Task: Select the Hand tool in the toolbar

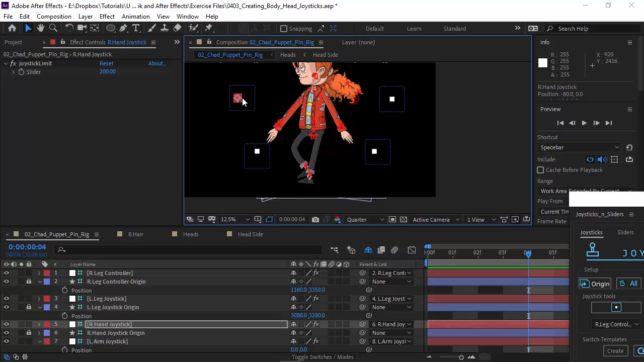Action: coord(40,29)
